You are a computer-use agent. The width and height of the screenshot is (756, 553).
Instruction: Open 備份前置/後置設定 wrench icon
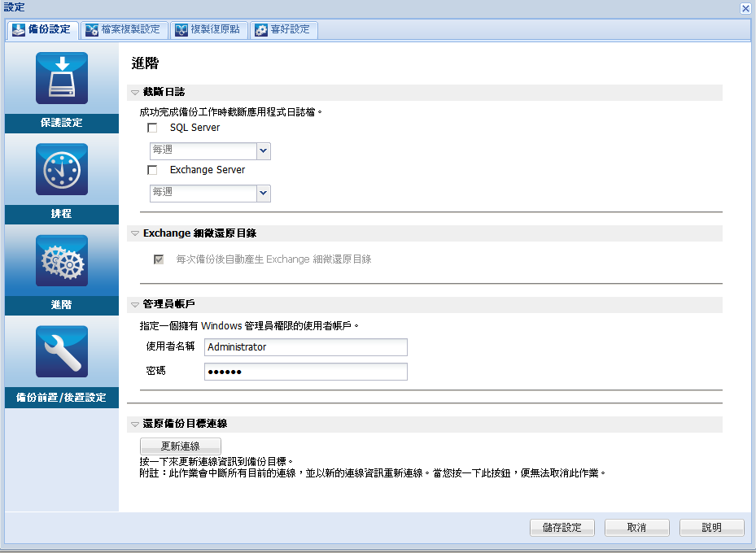[61, 351]
